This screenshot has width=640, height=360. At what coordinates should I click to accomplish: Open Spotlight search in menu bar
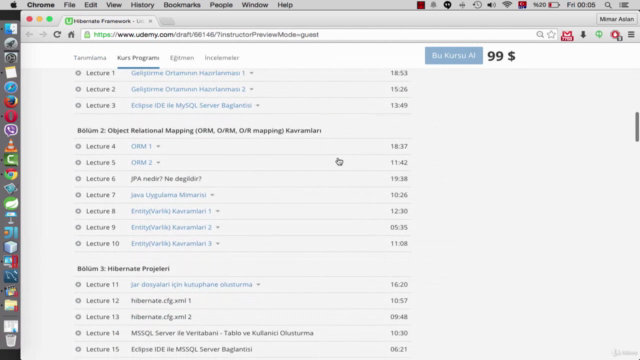click(x=608, y=5)
